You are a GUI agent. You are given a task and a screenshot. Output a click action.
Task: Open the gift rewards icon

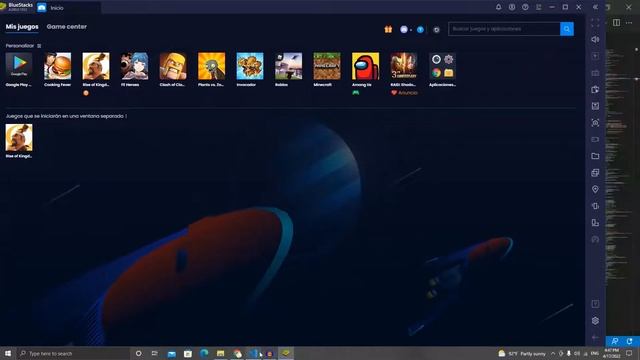[x=388, y=29]
